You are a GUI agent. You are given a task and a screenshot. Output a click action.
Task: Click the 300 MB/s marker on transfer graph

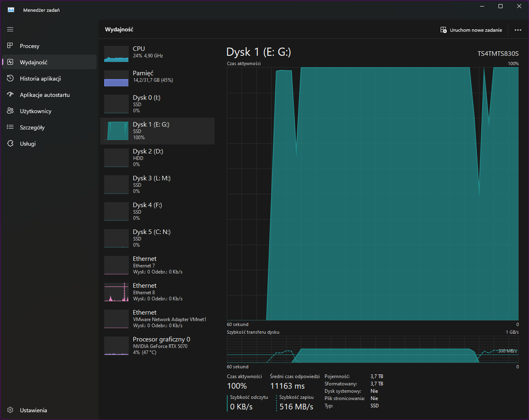point(507,351)
